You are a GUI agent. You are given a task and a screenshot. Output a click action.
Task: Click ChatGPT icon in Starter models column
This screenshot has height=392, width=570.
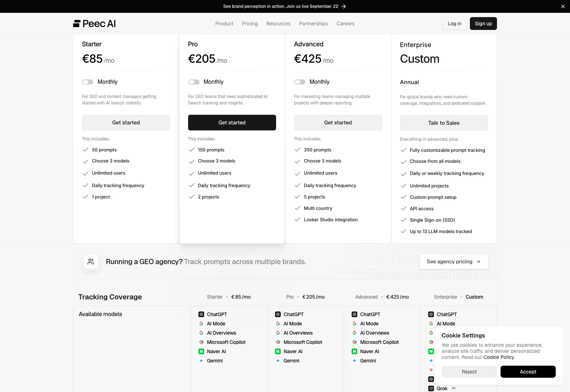pyautogui.click(x=201, y=314)
